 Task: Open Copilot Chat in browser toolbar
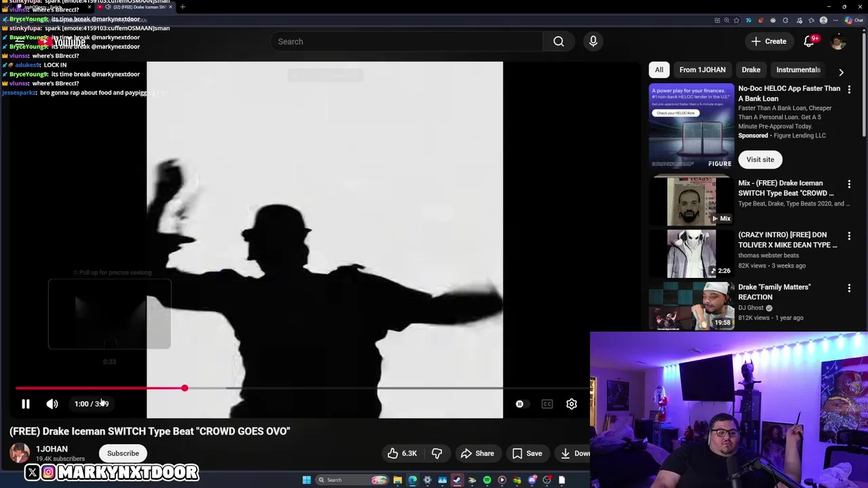point(854,20)
